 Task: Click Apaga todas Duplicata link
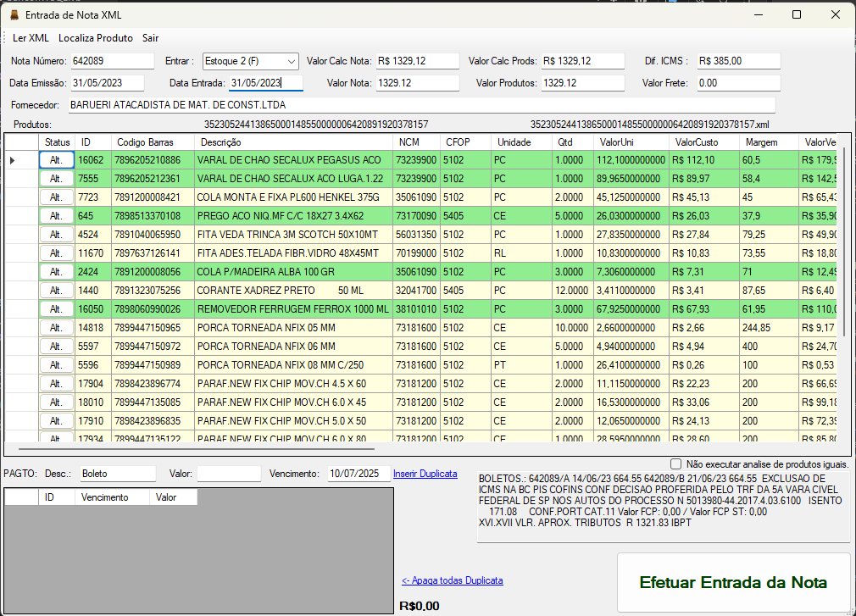452,580
